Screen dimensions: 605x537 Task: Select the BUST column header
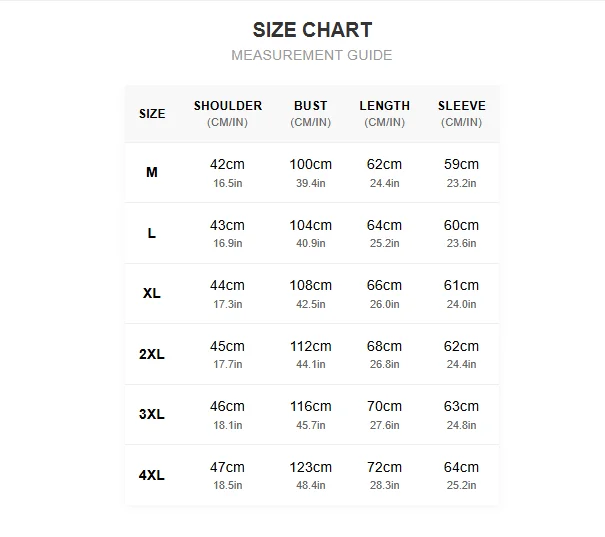(x=311, y=113)
